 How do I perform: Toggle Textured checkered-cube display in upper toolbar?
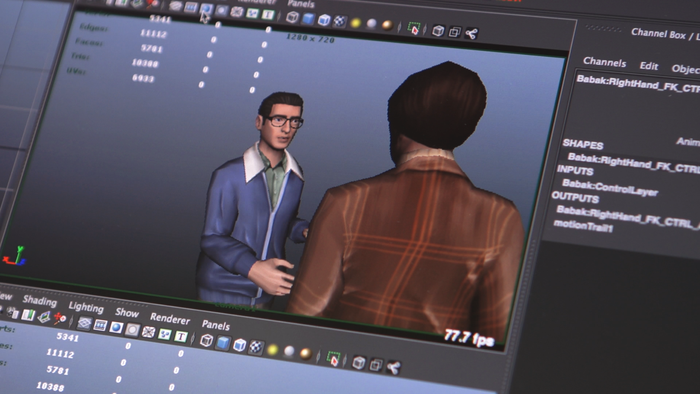[x=340, y=21]
